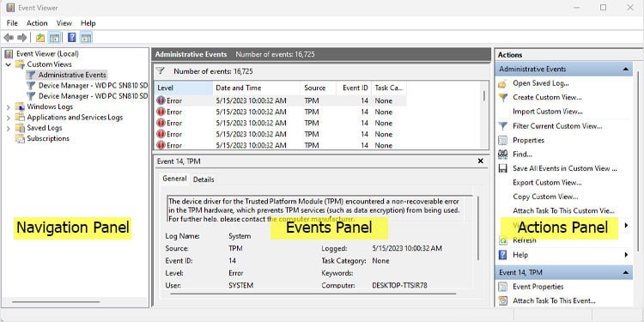This screenshot has width=644, height=322.
Task: Click the red error icon in the first event row
Action: click(161, 100)
